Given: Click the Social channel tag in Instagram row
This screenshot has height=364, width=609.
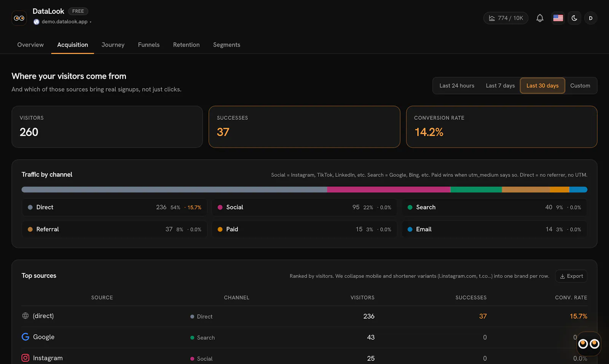Looking at the screenshot, I should point(201,359).
